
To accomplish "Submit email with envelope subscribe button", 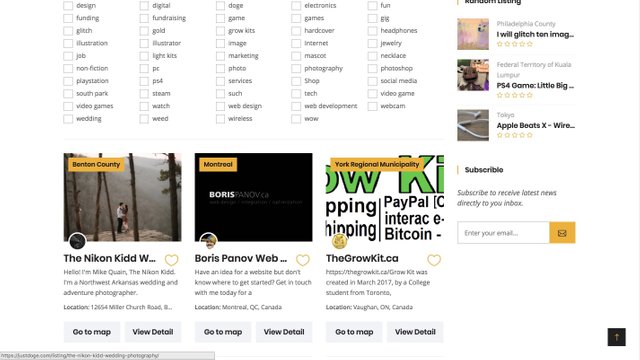I will 562,233.
